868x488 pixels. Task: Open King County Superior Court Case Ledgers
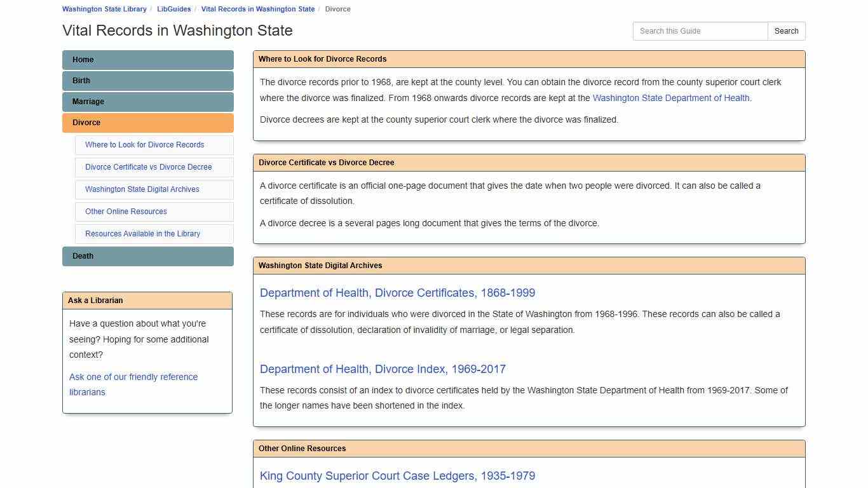pos(397,476)
